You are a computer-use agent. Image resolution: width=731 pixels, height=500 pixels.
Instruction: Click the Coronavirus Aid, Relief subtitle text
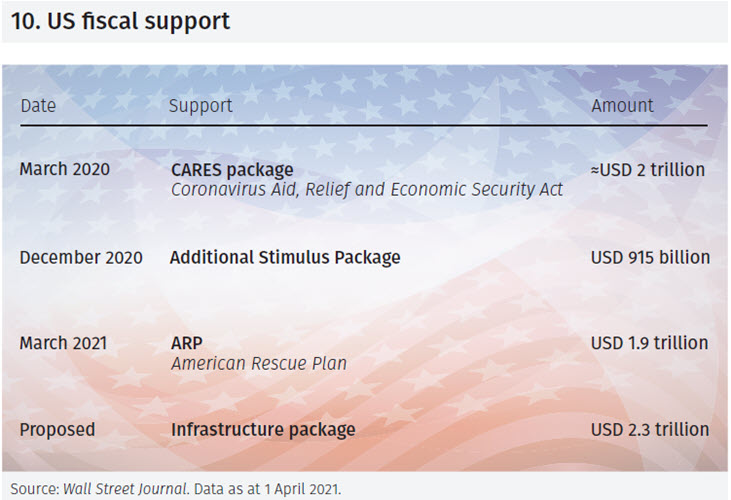pyautogui.click(x=366, y=190)
